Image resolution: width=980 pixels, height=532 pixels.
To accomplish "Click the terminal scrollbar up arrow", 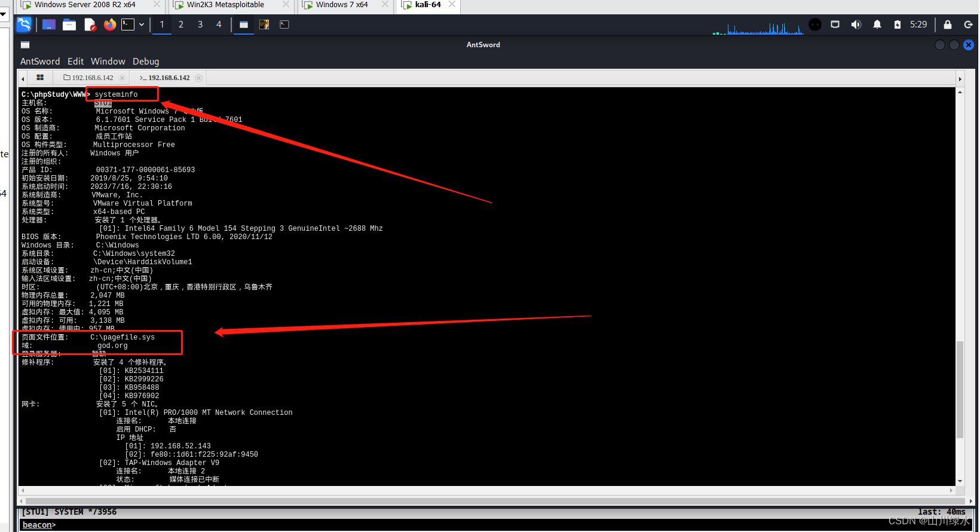I will coord(960,92).
